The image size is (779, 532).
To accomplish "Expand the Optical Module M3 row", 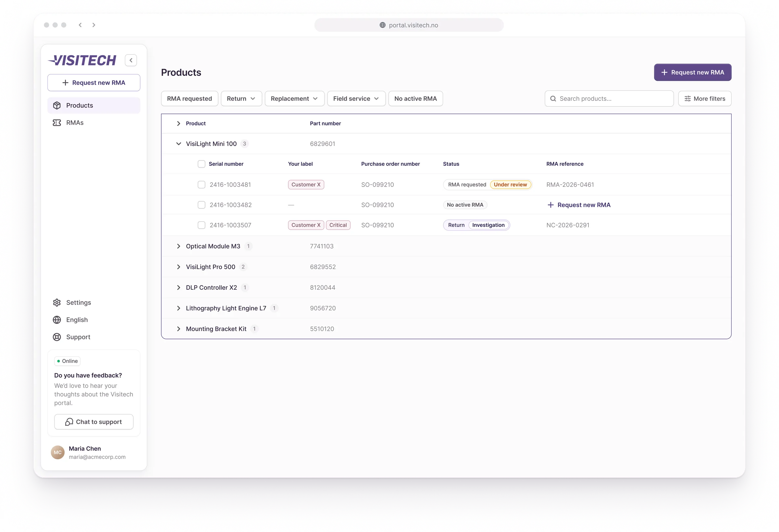I will (x=179, y=246).
